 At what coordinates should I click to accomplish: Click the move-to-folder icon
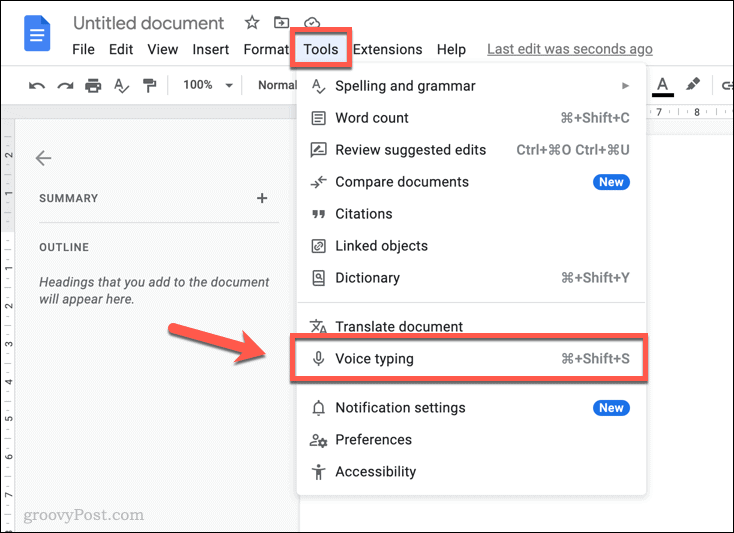(281, 22)
